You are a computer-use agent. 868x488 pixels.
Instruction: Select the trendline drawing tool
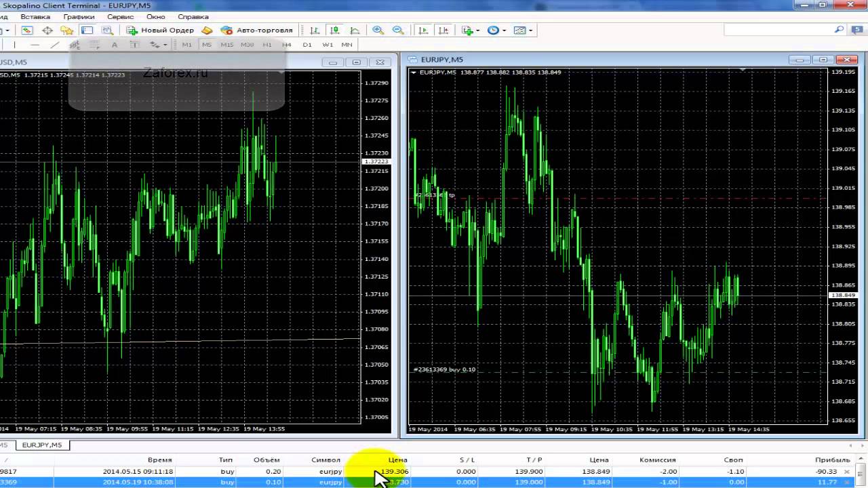pyautogui.click(x=55, y=45)
